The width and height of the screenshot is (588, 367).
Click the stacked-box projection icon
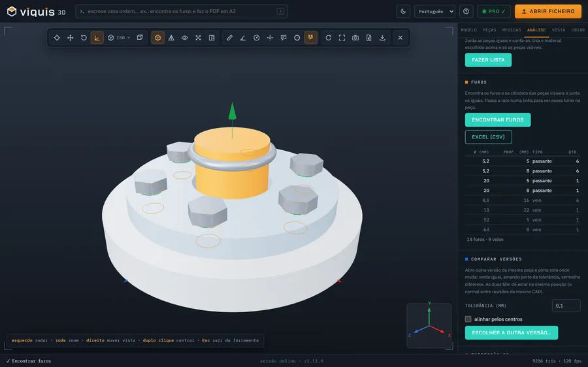140,37
